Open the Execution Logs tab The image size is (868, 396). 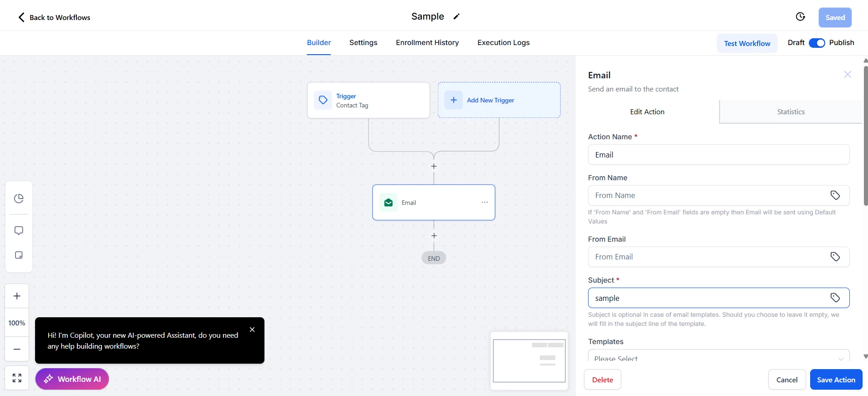[x=503, y=42]
